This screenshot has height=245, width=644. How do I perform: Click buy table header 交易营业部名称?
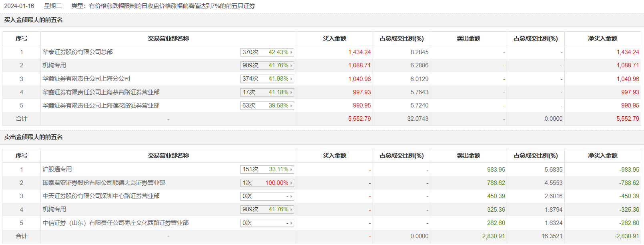click(x=169, y=38)
